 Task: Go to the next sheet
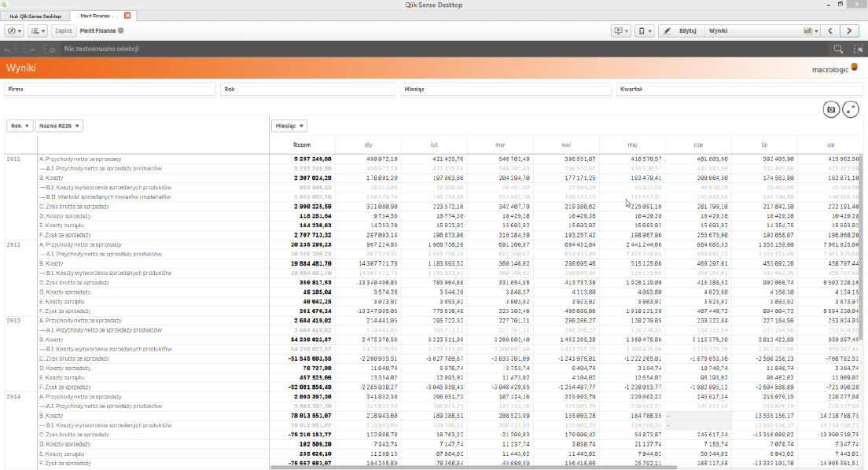[x=849, y=31]
